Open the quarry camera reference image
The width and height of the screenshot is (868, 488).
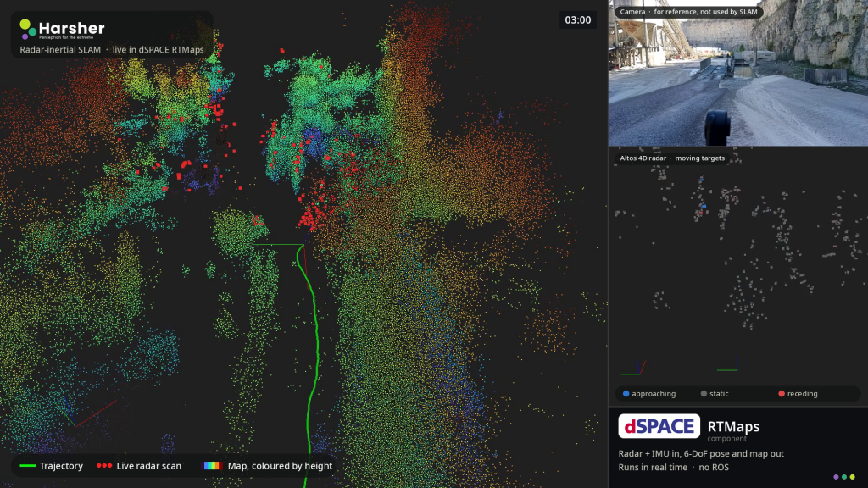tap(738, 73)
